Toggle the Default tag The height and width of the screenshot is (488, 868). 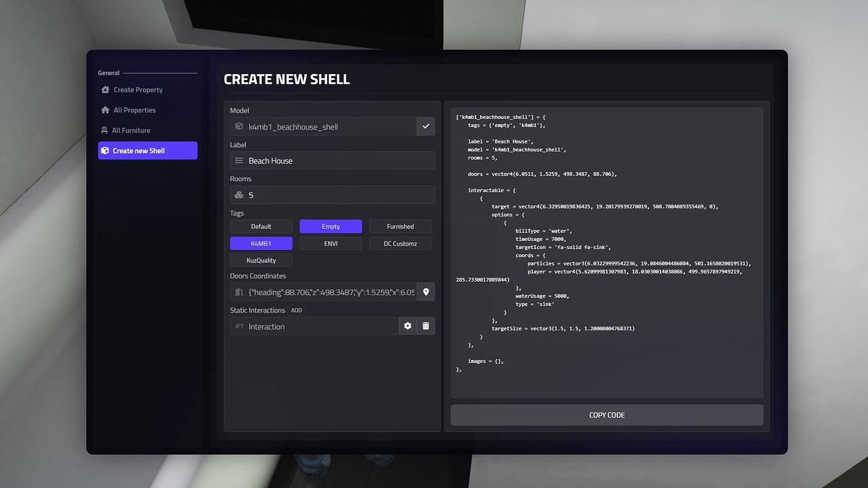(261, 226)
